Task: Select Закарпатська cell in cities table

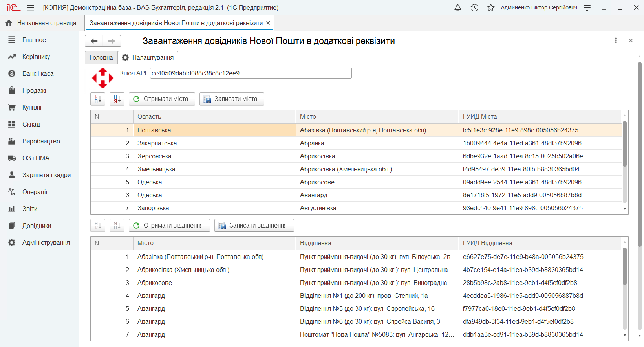Action: pyautogui.click(x=214, y=143)
